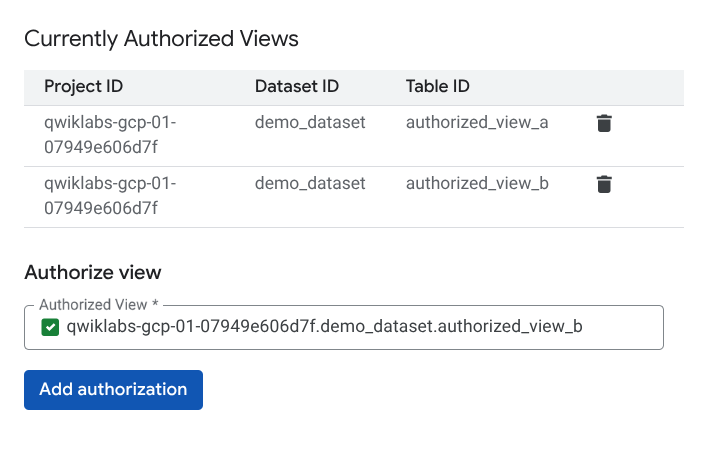The width and height of the screenshot is (713, 462).
Task: Click the Project ID column header
Action: point(84,87)
